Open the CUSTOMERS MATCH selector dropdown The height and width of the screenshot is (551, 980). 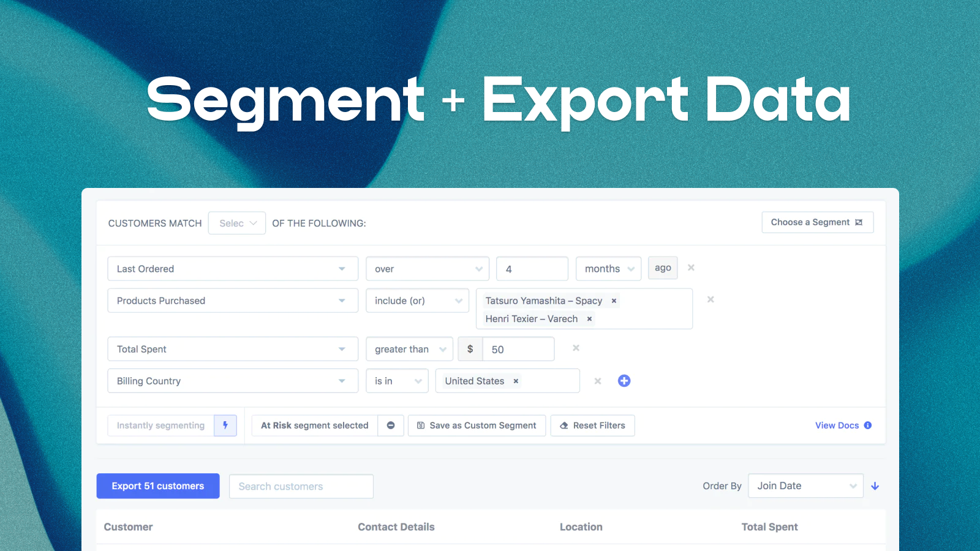point(236,223)
